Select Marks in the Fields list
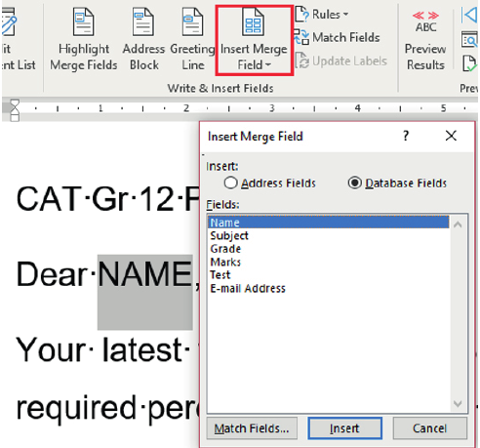This screenshot has width=480, height=448. pyautogui.click(x=329, y=262)
